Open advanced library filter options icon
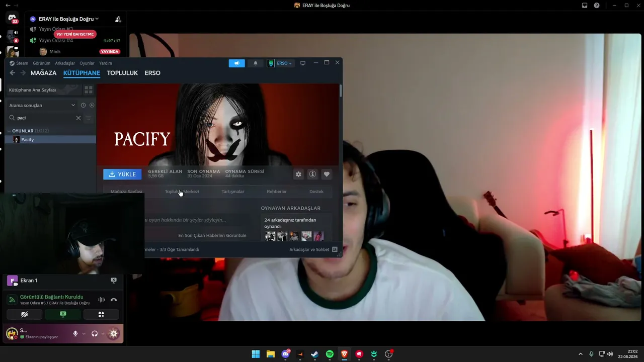The image size is (644, 362). [x=89, y=118]
